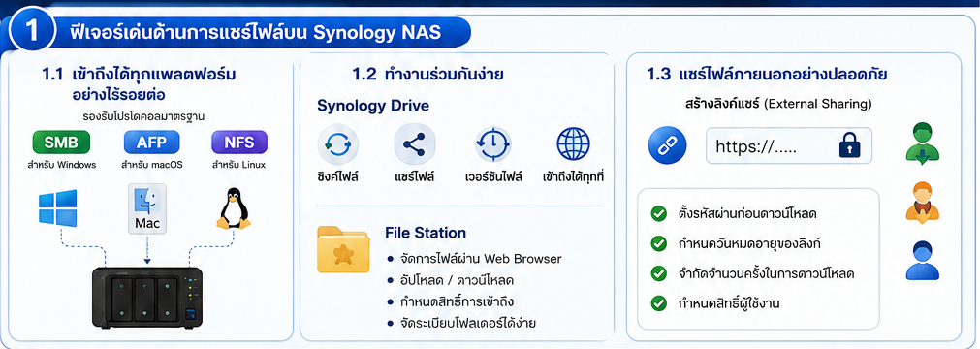This screenshot has width=980, height=349.
Task: Click the ซิงค์ไฟล์ sync icon
Action: 338,144
